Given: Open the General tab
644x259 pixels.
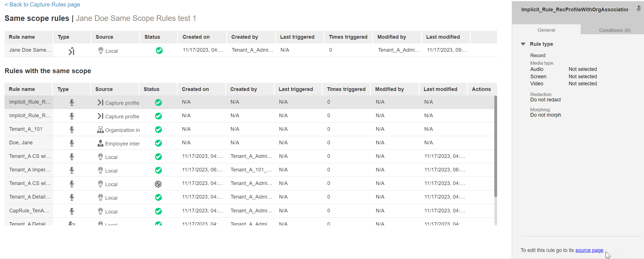Looking at the screenshot, I should tap(546, 30).
